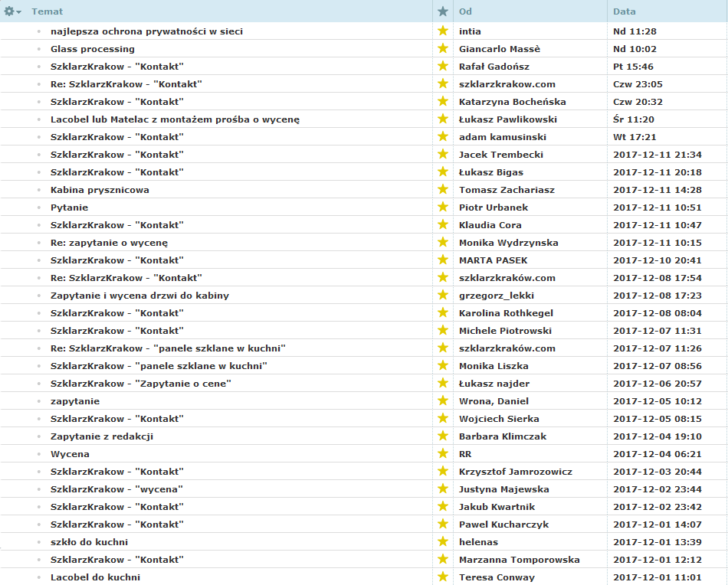
Task: Sort by flagged star column header
Action: [443, 11]
